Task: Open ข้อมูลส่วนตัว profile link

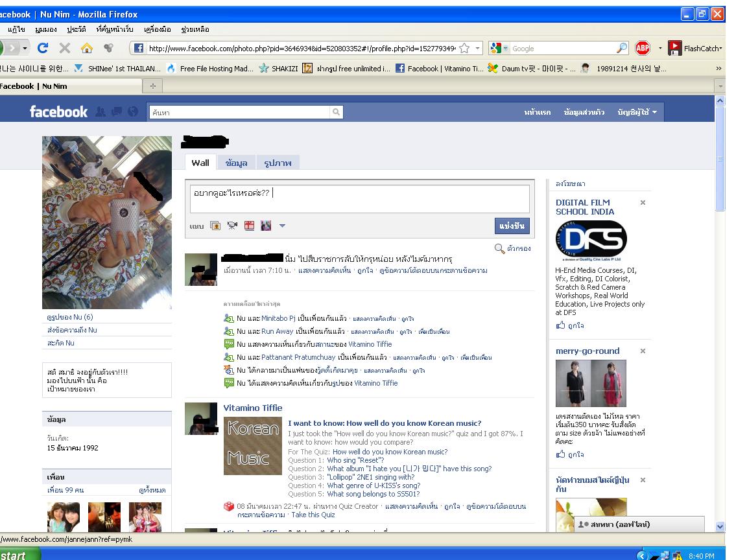Action: point(584,112)
